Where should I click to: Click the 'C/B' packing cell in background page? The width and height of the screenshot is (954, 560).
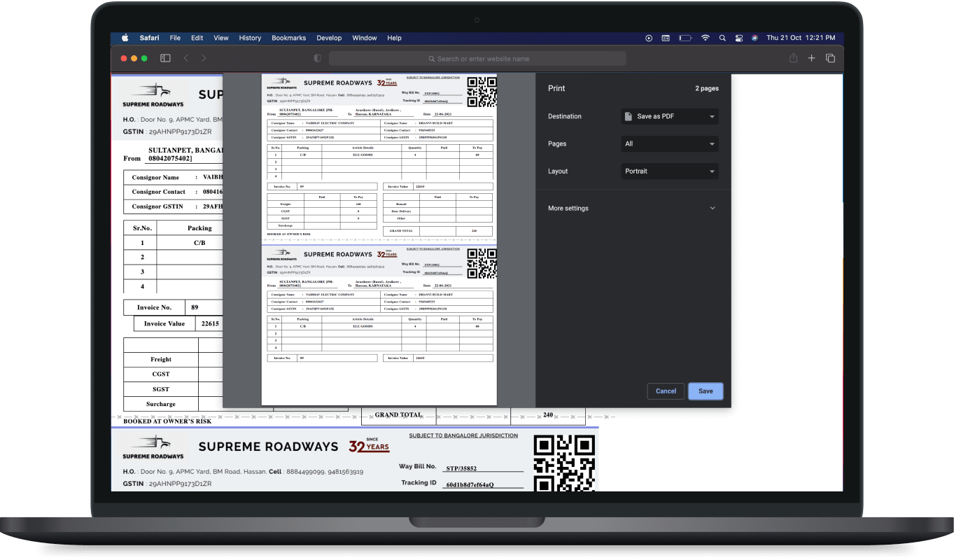(199, 243)
